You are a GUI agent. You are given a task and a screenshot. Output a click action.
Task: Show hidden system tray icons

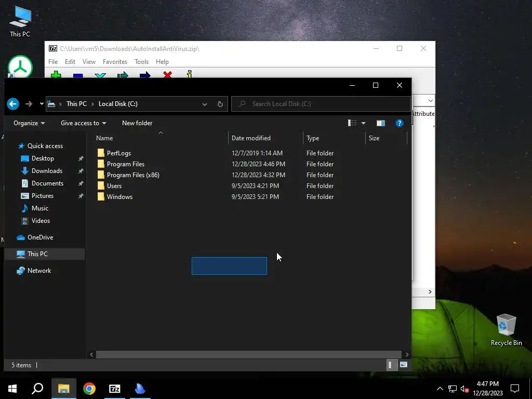pyautogui.click(x=440, y=389)
